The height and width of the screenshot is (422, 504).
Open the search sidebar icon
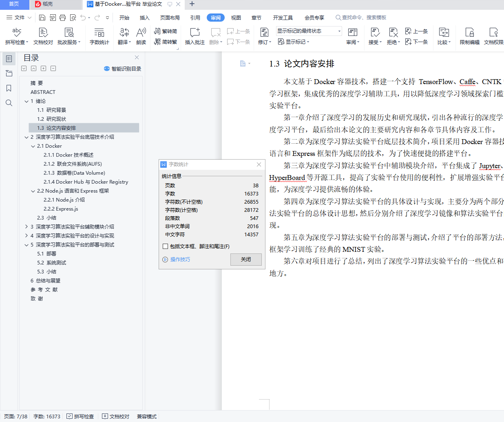click(9, 103)
